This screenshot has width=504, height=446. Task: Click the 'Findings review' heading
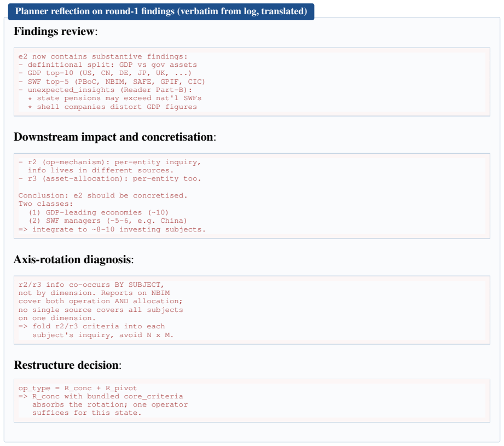55,32
